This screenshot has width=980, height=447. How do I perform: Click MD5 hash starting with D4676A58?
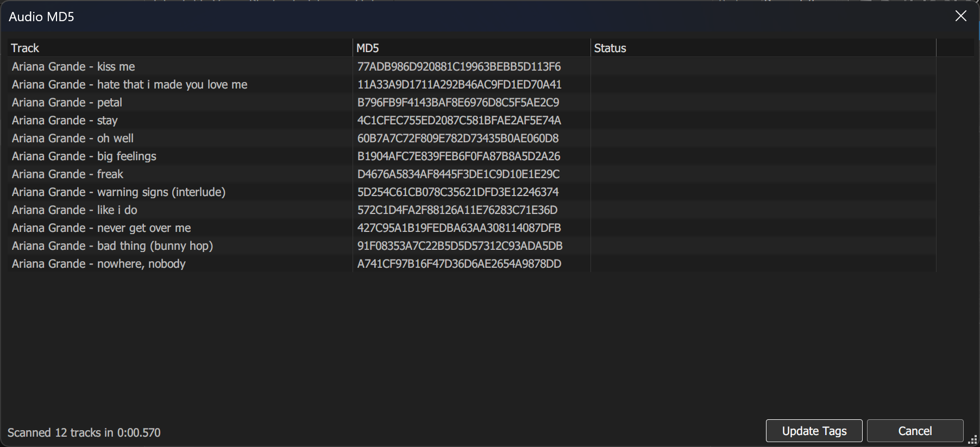point(458,174)
